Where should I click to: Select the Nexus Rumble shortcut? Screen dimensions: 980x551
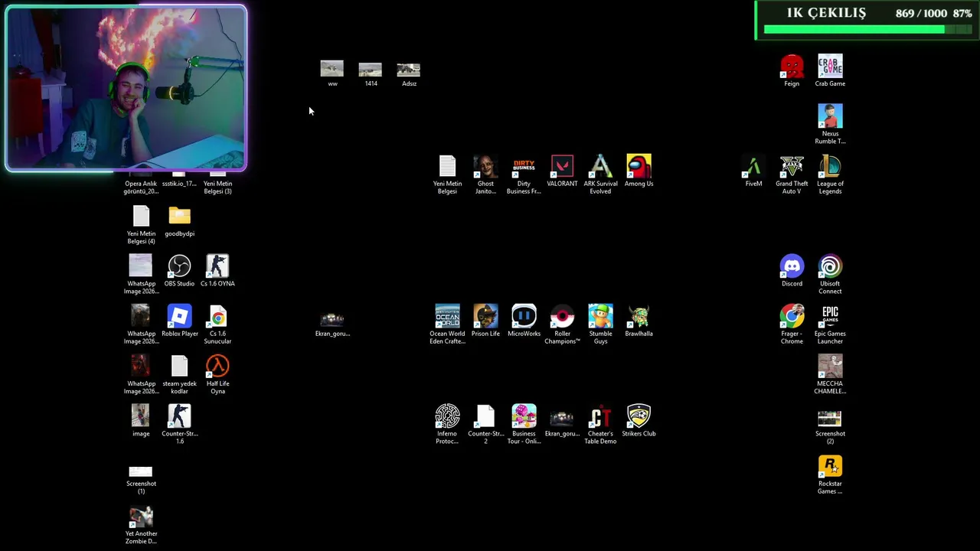(830, 116)
